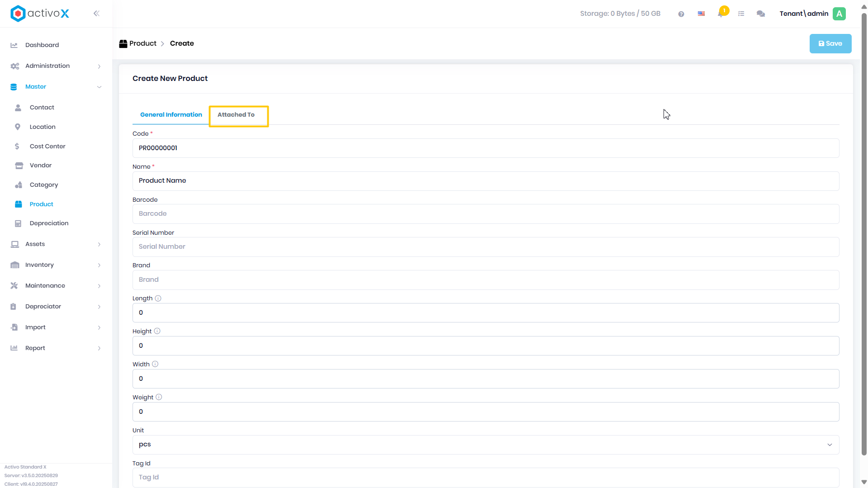Screen dimensions: 868x488
Task: Expand the Import menu
Action: [99, 328]
